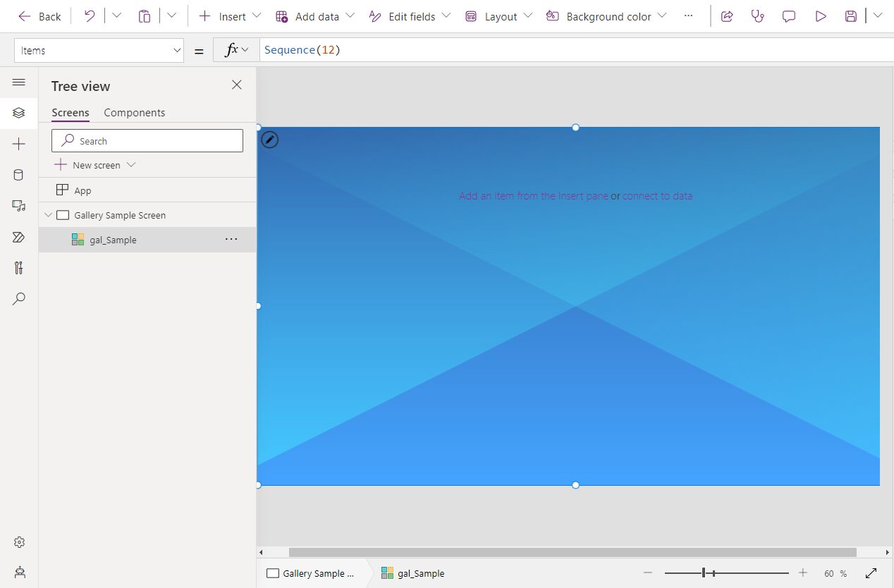Switch to the Components tab
This screenshot has height=588, width=894.
[x=134, y=112]
